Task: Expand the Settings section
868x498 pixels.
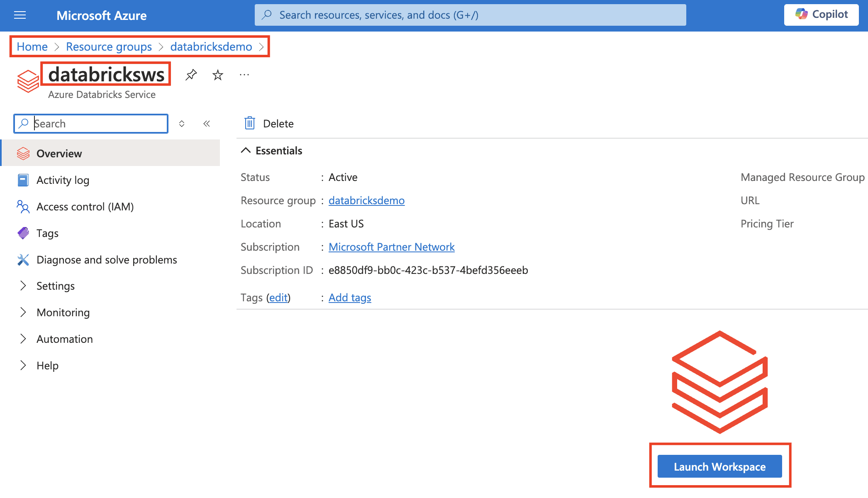Action: [55, 286]
